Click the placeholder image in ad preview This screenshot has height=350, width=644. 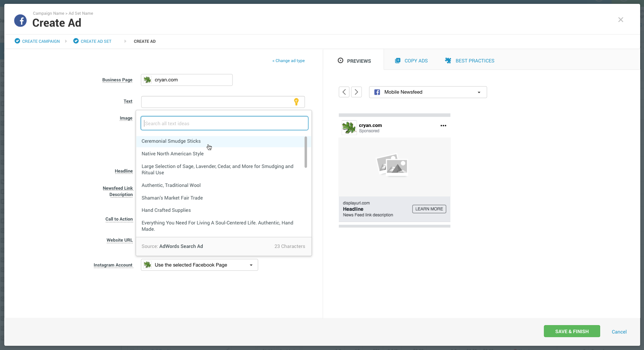tap(392, 165)
